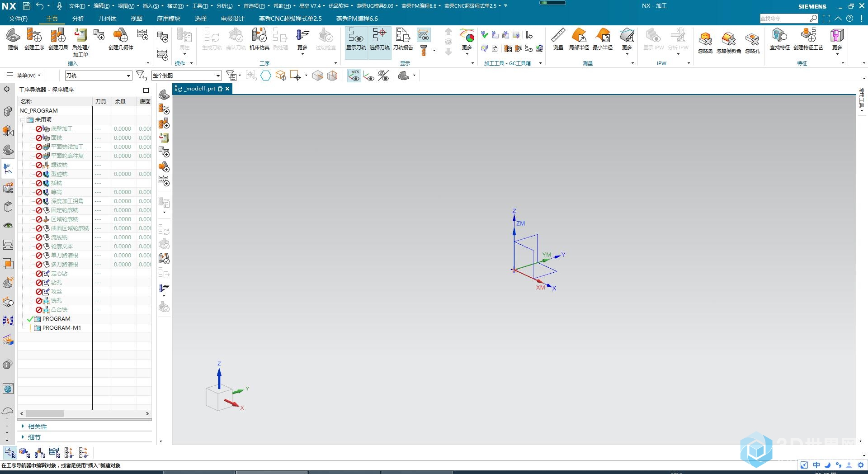Open the 应用模块 ribbon tab
This screenshot has height=474, width=868.
(168, 19)
